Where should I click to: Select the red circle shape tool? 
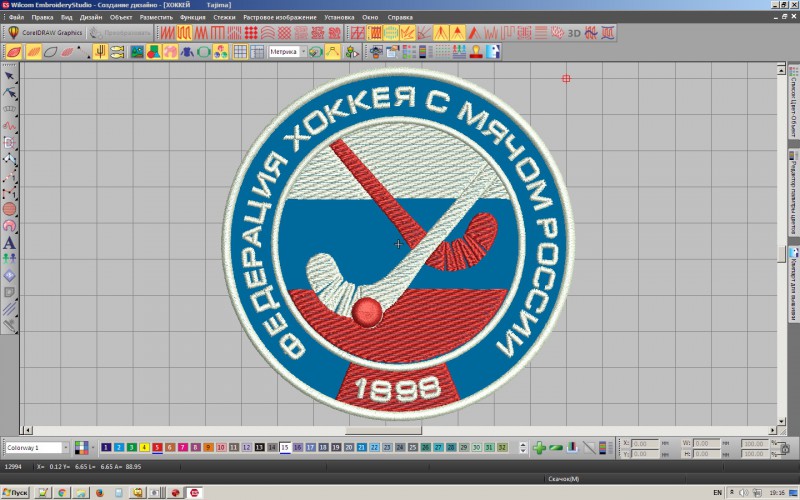[x=10, y=209]
